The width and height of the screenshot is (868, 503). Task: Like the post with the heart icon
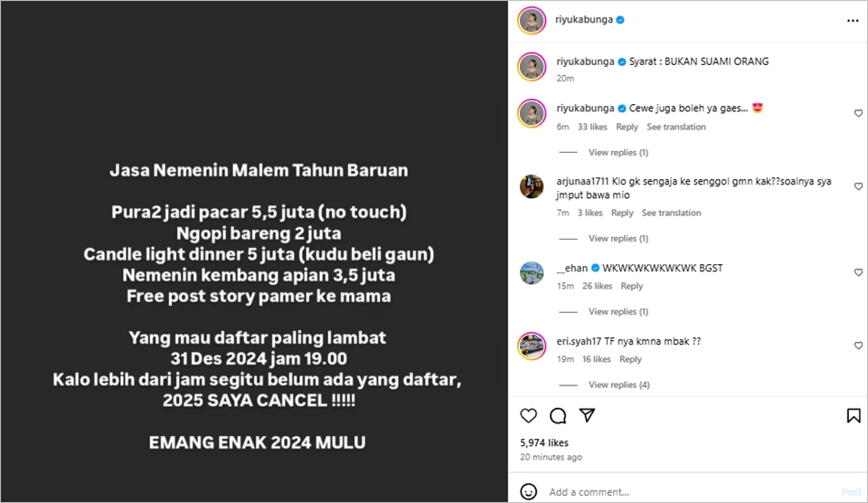529,415
